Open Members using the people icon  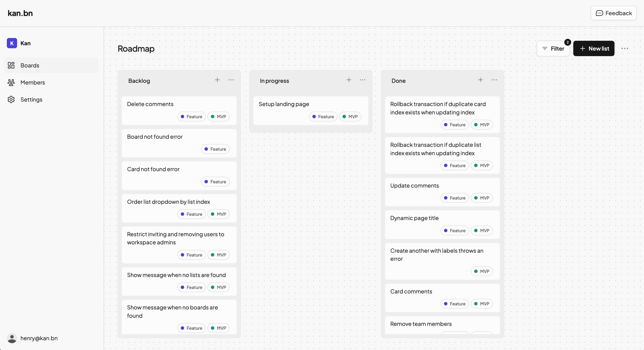pos(11,82)
